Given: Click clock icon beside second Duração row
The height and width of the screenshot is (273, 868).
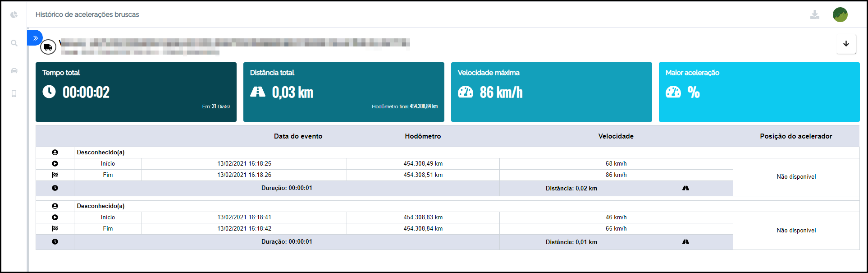Looking at the screenshot, I should click(55, 242).
